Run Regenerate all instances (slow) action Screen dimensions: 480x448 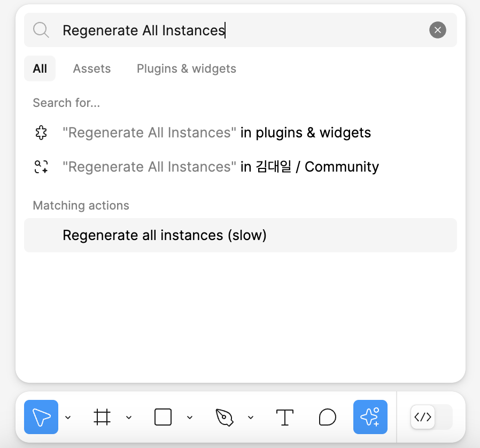tap(241, 235)
